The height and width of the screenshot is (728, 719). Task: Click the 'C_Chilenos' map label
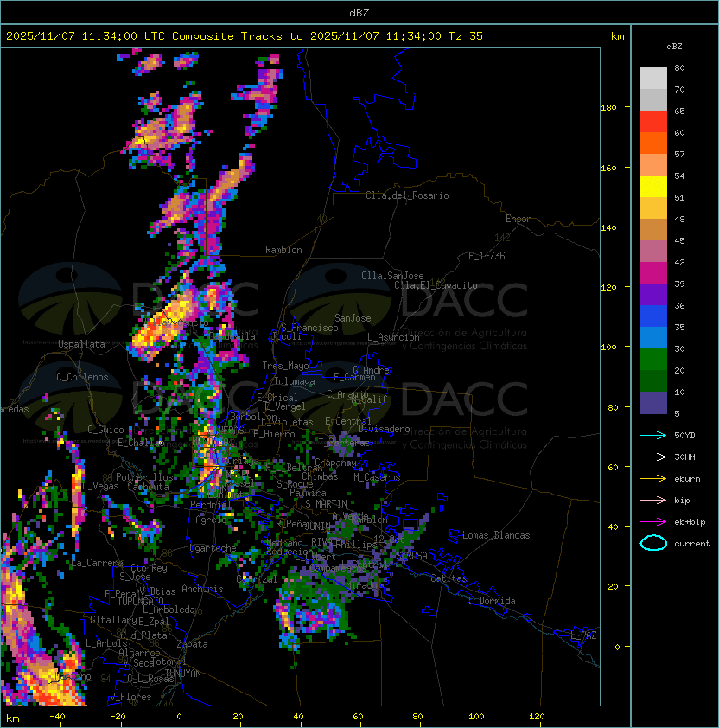pos(82,377)
